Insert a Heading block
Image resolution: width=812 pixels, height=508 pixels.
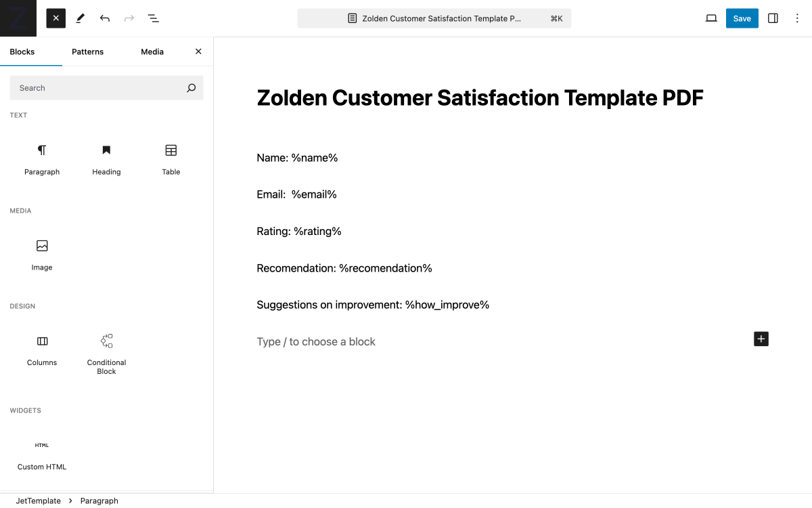tap(106, 159)
